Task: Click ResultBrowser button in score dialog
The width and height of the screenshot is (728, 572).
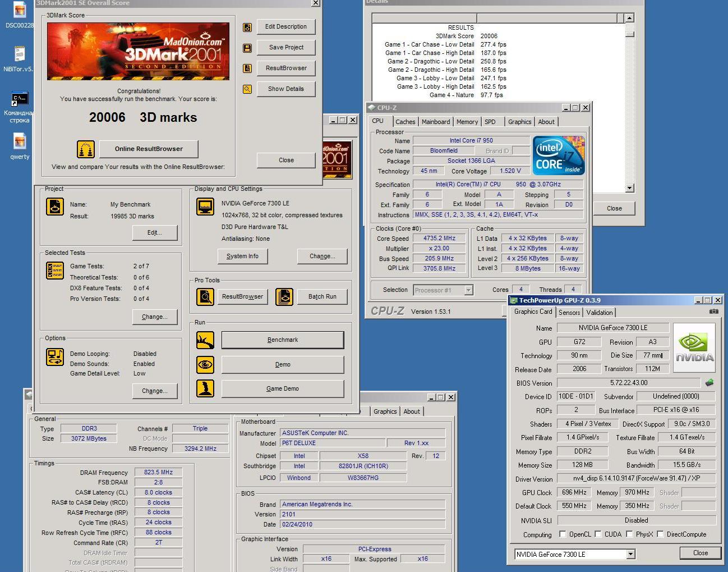Action: tap(286, 68)
